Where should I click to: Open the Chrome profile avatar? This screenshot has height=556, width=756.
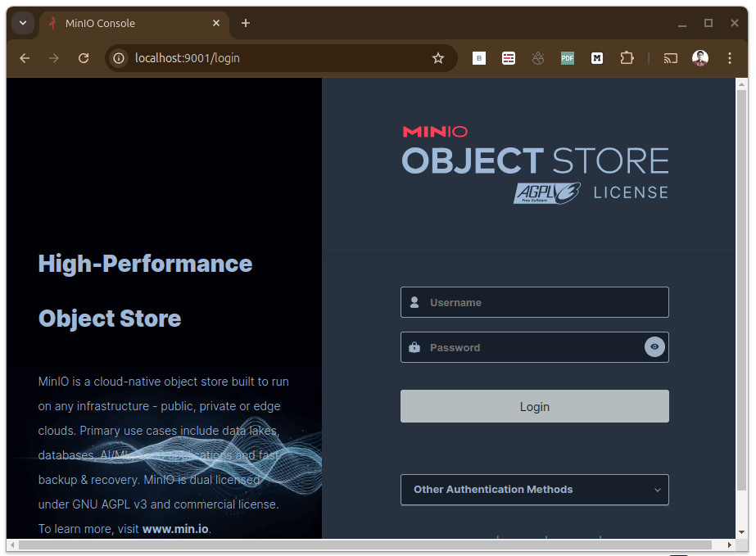pos(700,58)
